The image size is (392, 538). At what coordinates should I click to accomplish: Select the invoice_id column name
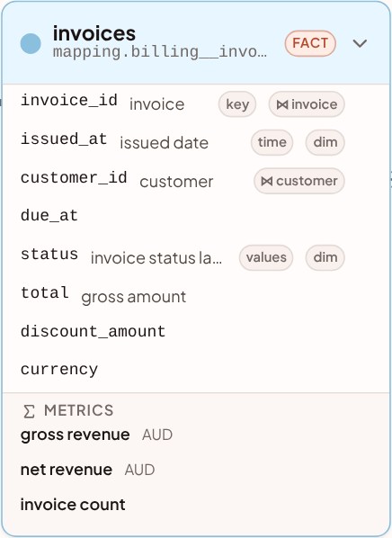pyautogui.click(x=69, y=101)
